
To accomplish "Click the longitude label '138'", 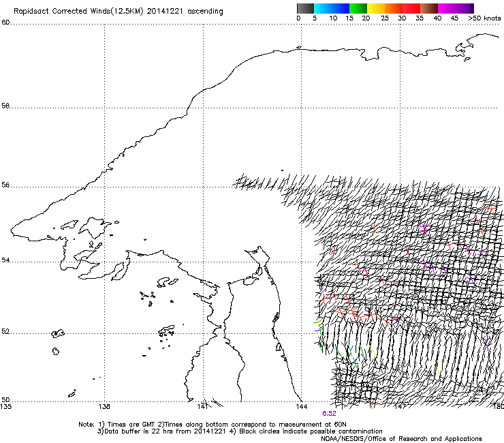I will pyautogui.click(x=104, y=407).
